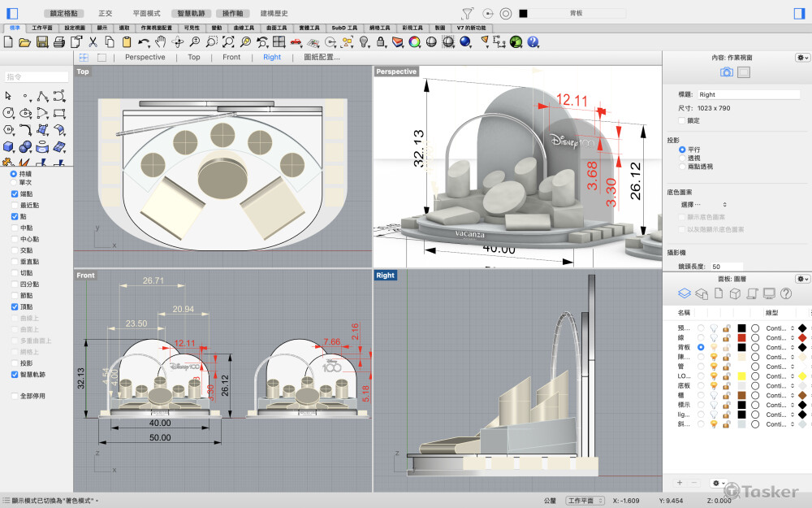Click the Cut scissors icon

tap(92, 41)
